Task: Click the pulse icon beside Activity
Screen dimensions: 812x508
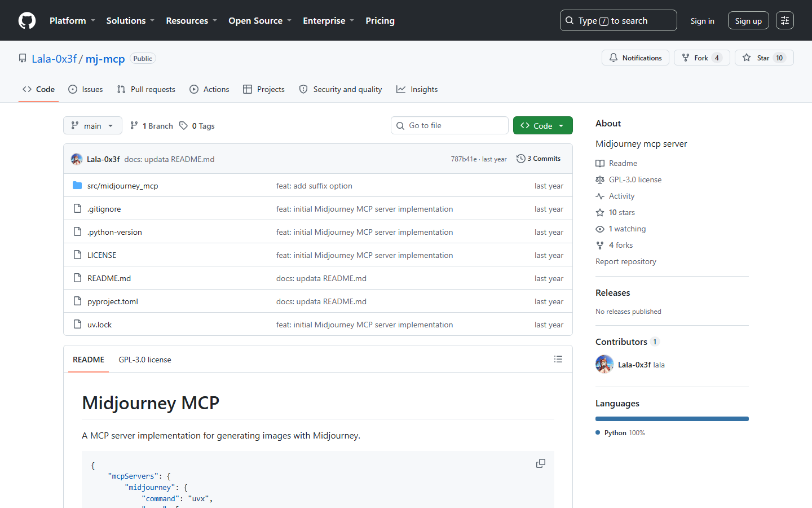Action: [600, 196]
